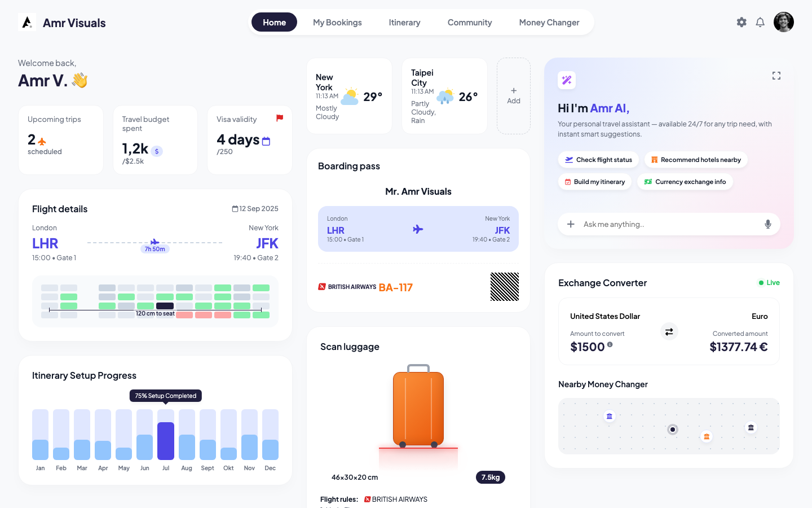Activate the microphone voice input icon

768,224
